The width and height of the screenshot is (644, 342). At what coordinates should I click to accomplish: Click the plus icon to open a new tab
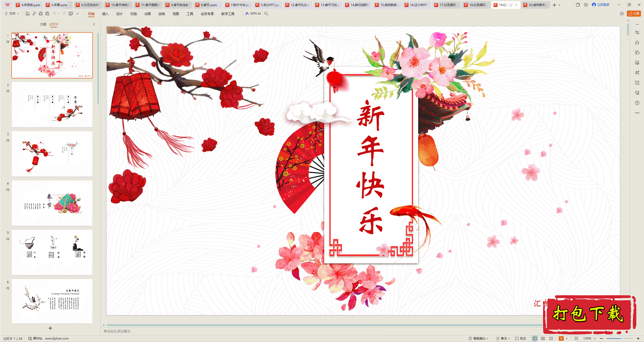point(554,5)
